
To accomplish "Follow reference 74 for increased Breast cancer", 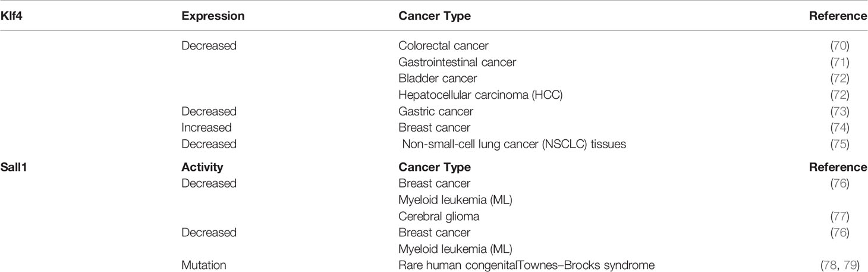I will click(856, 127).
